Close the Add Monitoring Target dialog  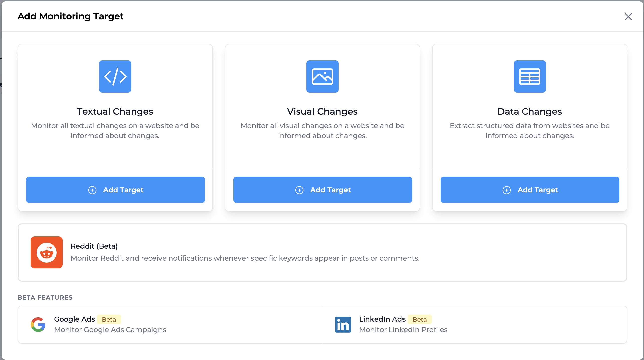point(628,17)
